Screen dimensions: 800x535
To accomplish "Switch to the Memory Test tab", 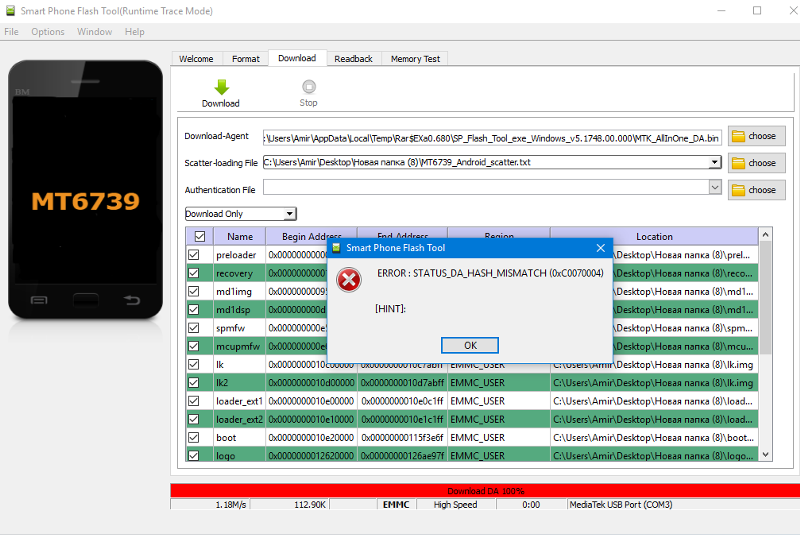I will [x=415, y=59].
